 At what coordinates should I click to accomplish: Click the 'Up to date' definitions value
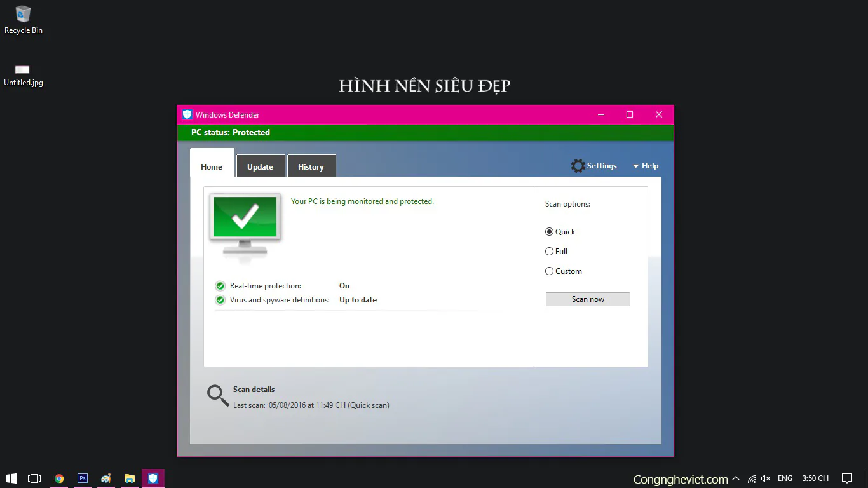(x=358, y=300)
